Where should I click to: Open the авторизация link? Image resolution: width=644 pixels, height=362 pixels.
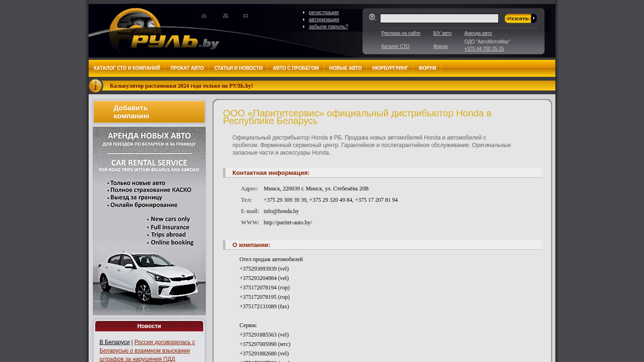324,19
